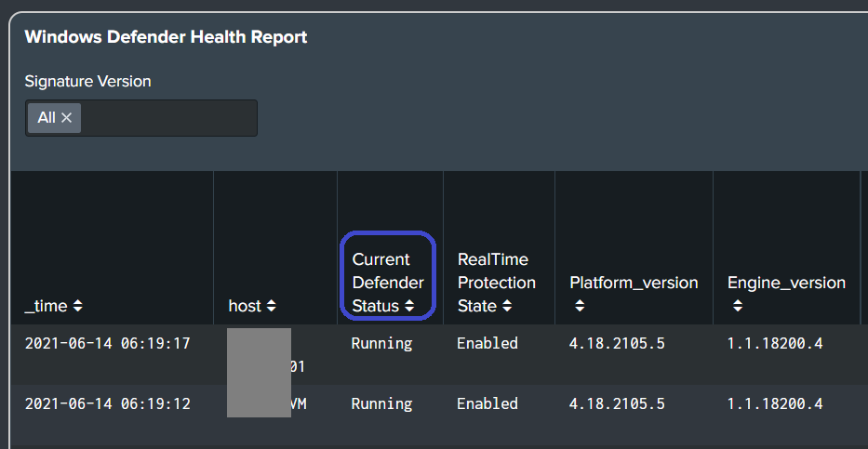Click the Windows Defender Health Report title

tap(167, 37)
